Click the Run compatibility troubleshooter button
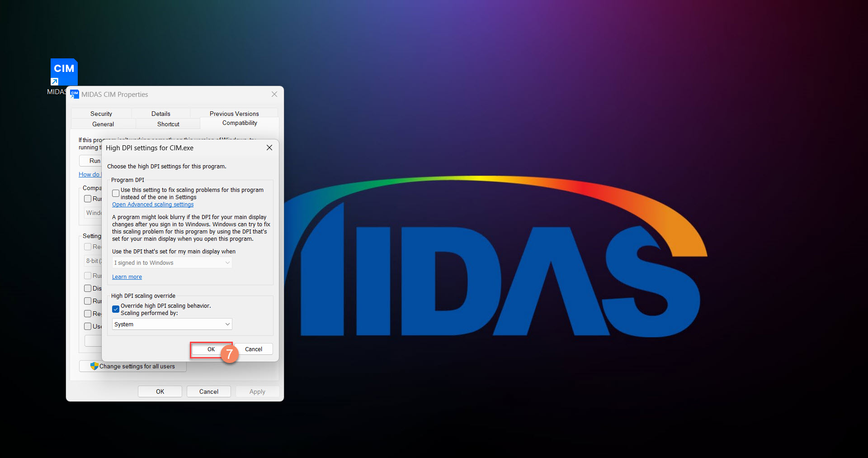The image size is (868, 458). point(90,161)
